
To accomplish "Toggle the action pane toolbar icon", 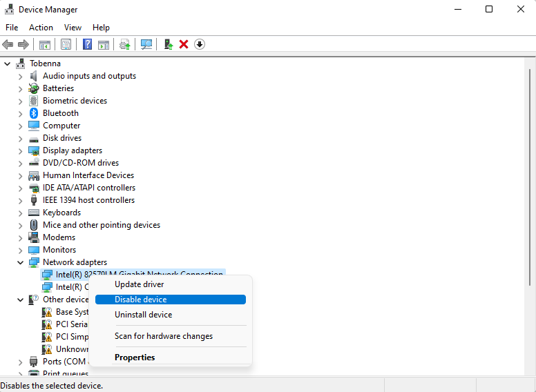I will click(x=104, y=44).
